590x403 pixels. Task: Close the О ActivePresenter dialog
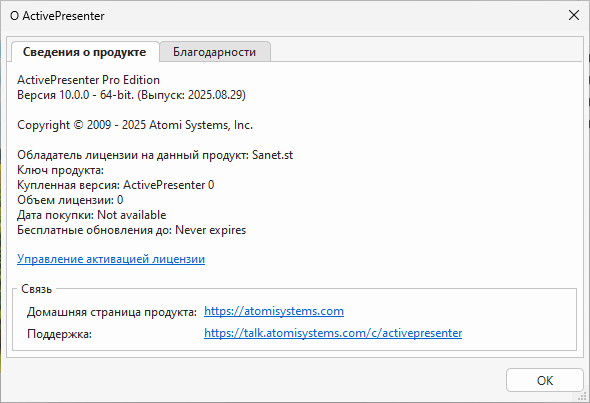[574, 15]
